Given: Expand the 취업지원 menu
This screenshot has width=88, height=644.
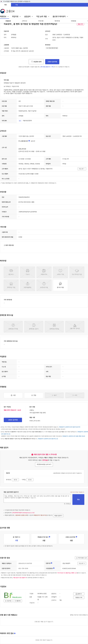Looking at the screenshot, I should tap(16, 16).
